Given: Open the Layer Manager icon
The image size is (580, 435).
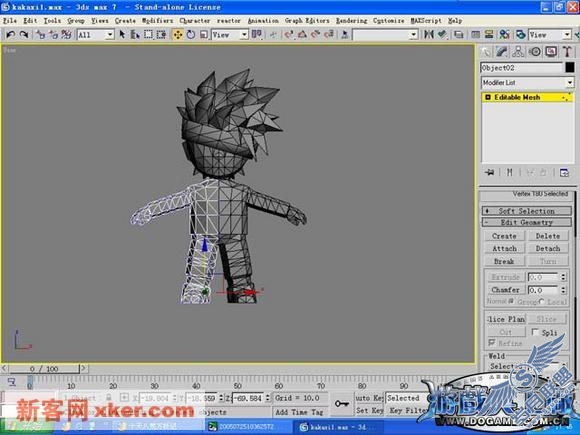Looking at the screenshot, I should click(459, 35).
